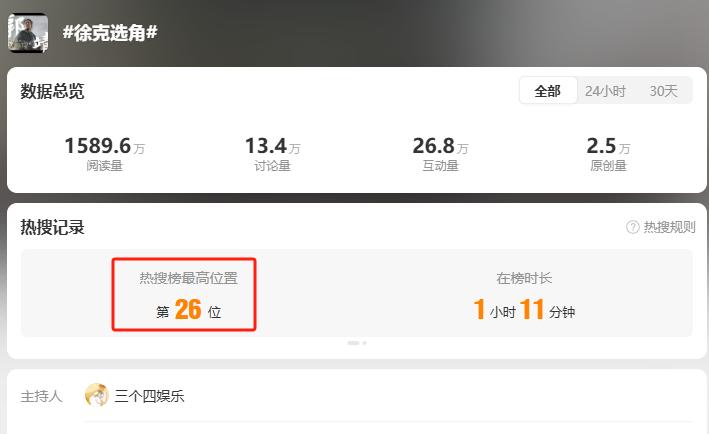Screen dimensions: 709x434
Task: Select the 2.5万 原创量 statistic
Action: pyautogui.click(x=608, y=154)
